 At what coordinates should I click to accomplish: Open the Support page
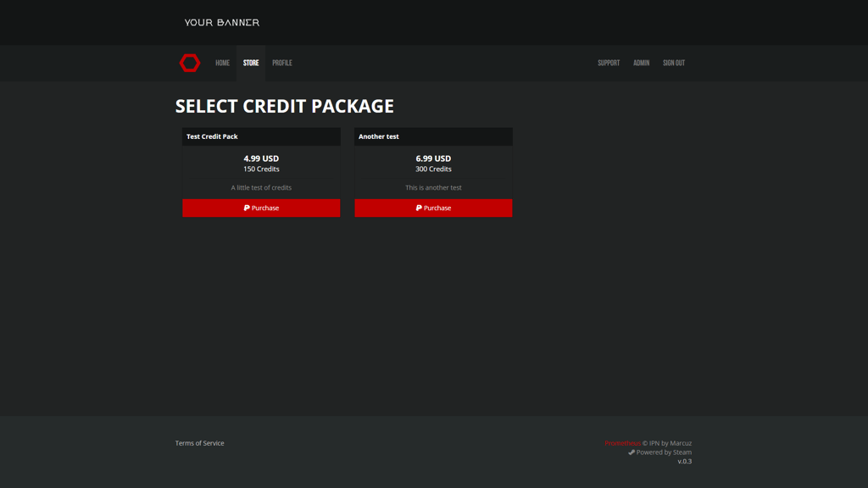coord(609,63)
